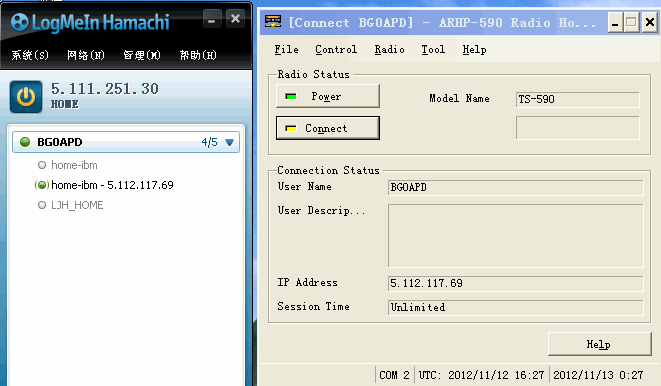Image resolution: width=661 pixels, height=386 pixels.
Task: Click the empty field below Model Name
Action: tap(578, 128)
